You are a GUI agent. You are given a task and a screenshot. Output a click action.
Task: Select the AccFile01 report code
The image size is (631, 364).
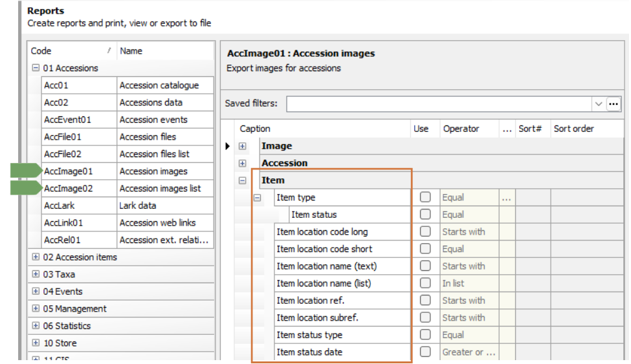pos(79,137)
